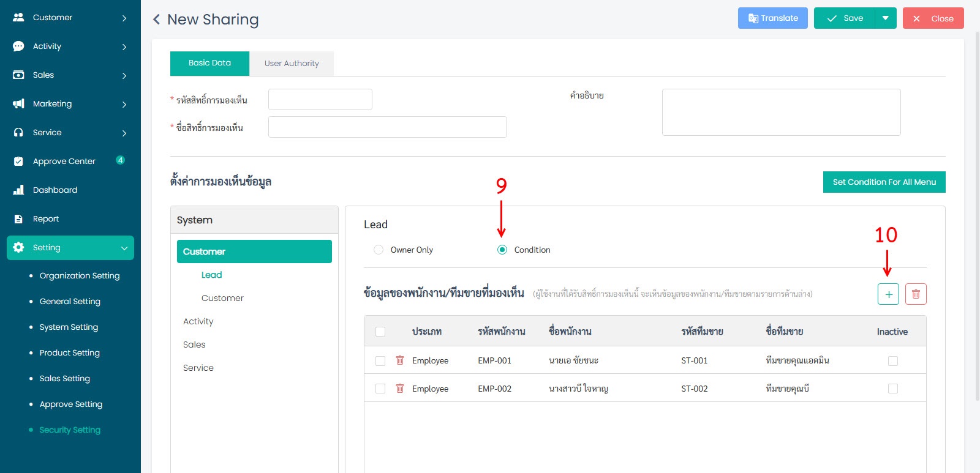Open the Save button dropdown arrow
The width and height of the screenshot is (980, 473).
click(885, 18)
